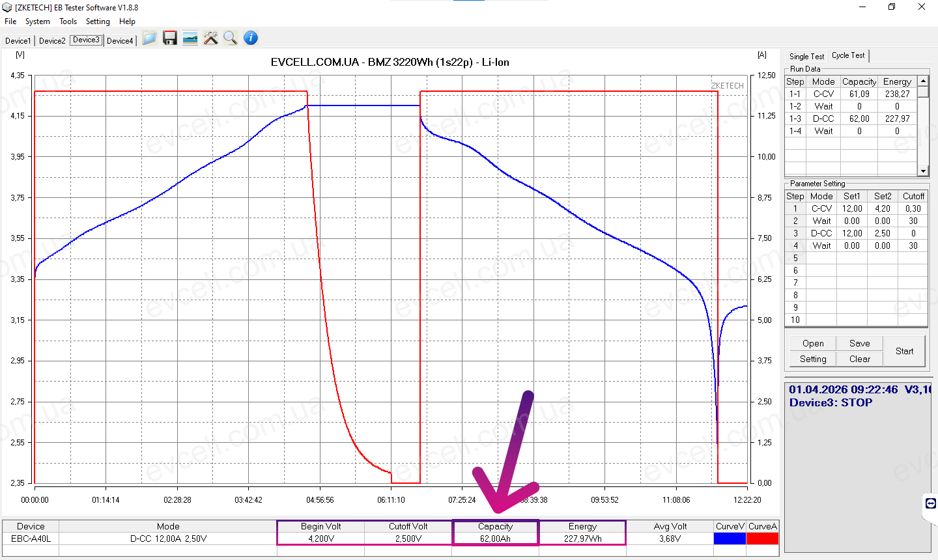The width and height of the screenshot is (938, 560).
Task: Open the File menu
Action: click(10, 21)
